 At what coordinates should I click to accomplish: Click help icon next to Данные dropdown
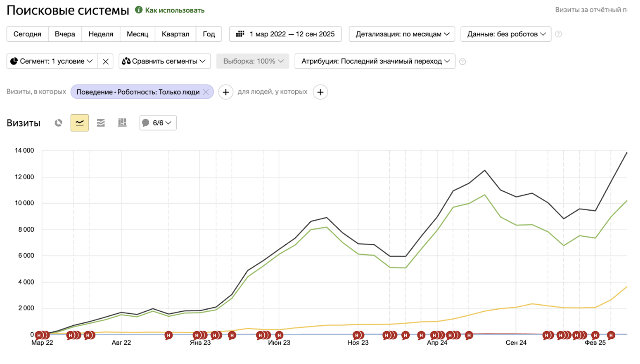click(x=558, y=34)
